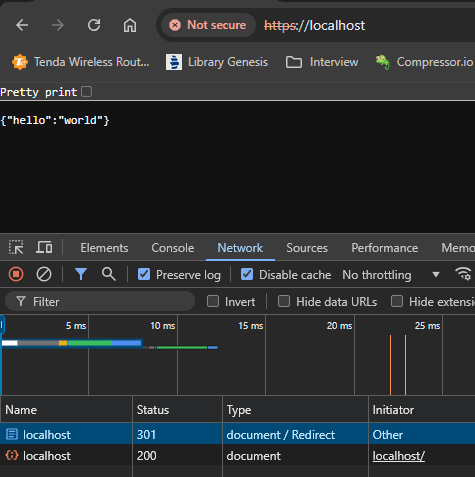
Task: Toggle the device toolbar icon
Action: (44, 247)
